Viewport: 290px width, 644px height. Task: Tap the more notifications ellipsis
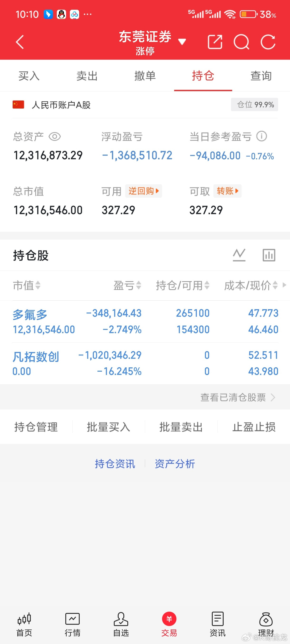click(87, 14)
